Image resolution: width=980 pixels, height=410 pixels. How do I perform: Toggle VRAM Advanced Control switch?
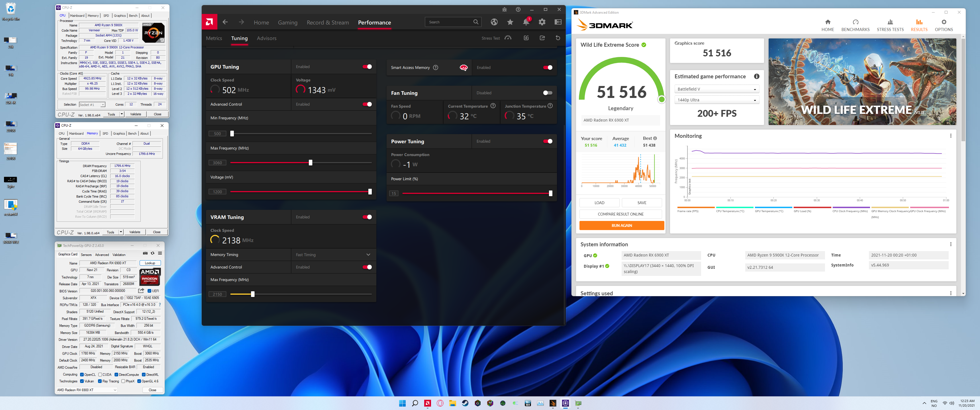coord(367,267)
